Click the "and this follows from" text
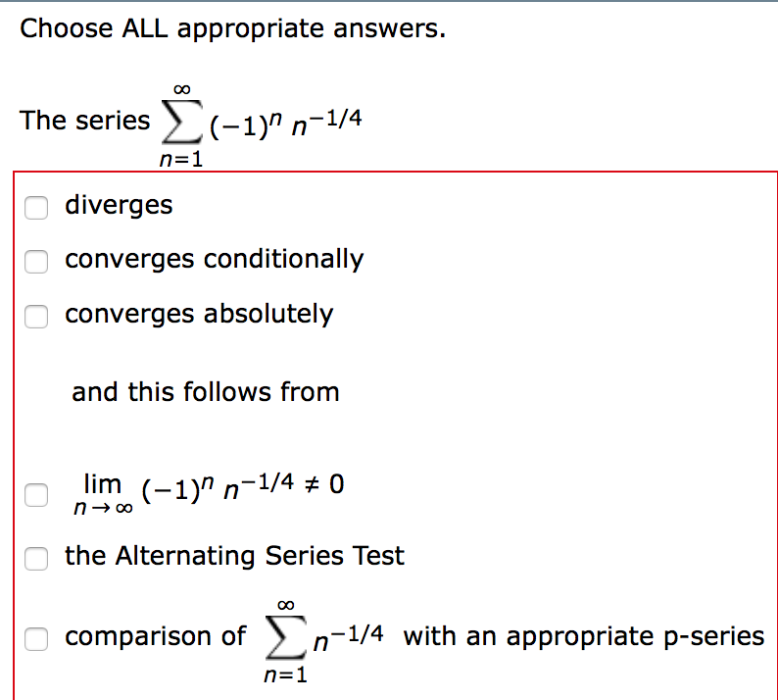The image size is (778, 700). coord(205,392)
